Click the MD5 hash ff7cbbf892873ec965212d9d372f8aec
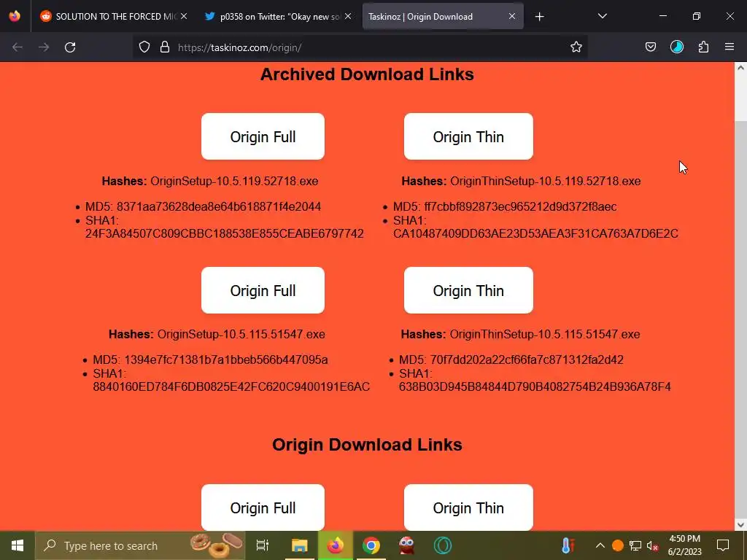747x560 pixels. pyautogui.click(x=520, y=206)
